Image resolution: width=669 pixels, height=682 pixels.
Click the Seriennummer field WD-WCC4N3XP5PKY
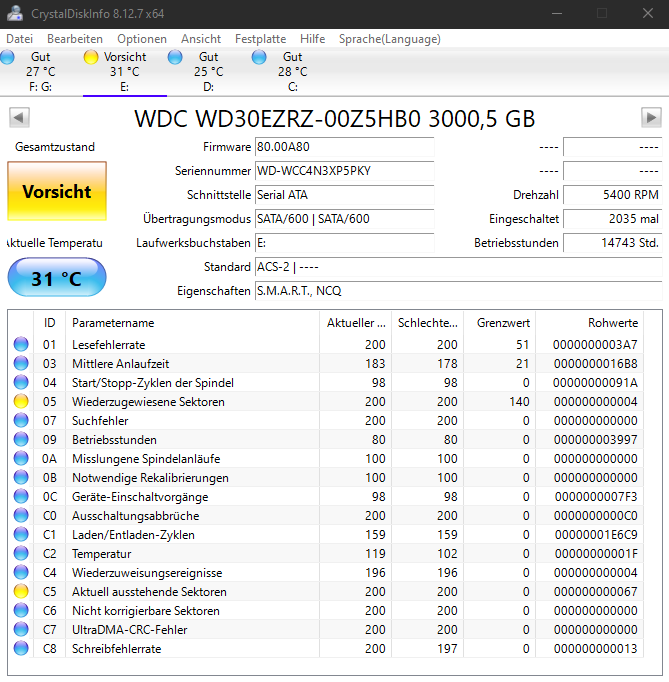[x=345, y=171]
